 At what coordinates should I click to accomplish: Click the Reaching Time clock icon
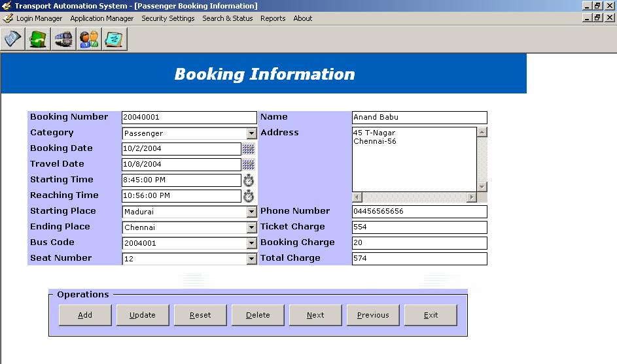(249, 196)
